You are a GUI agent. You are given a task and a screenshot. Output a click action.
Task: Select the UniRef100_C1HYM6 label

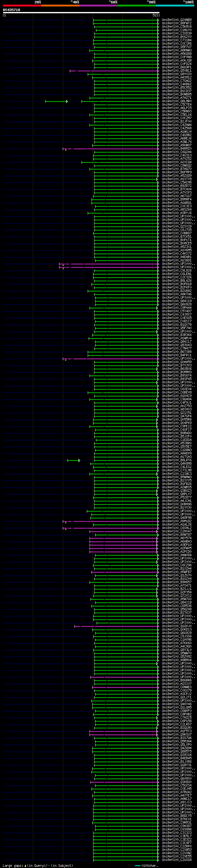177,640
